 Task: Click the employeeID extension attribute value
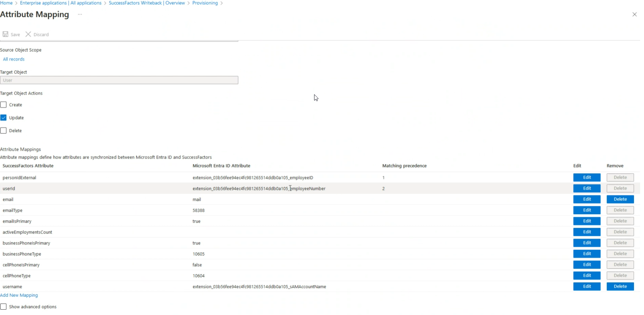(x=253, y=178)
